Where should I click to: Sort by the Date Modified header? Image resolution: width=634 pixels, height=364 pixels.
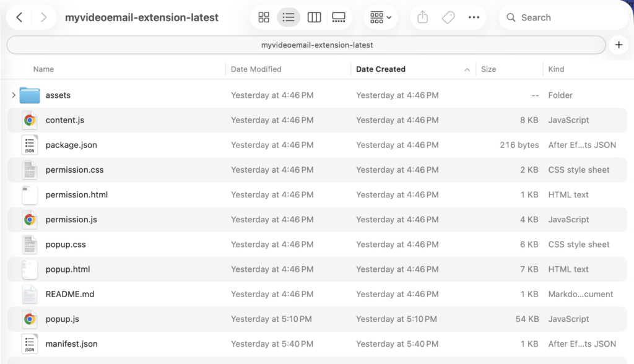click(x=256, y=69)
